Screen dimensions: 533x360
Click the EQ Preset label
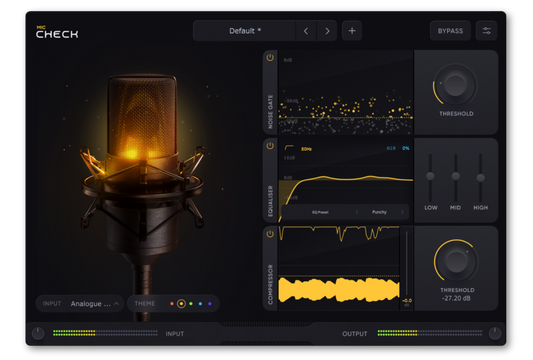tap(320, 212)
